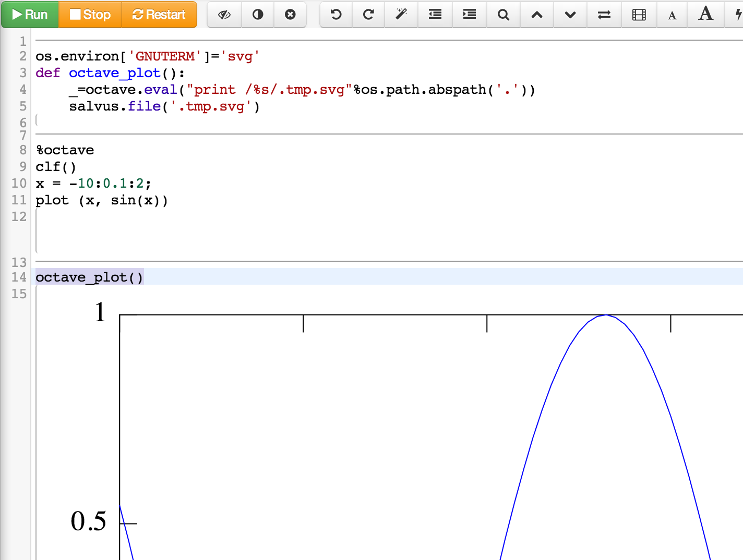The height and width of the screenshot is (560, 743).
Task: Click the 1 y-axis label on the plot
Action: [x=100, y=312]
